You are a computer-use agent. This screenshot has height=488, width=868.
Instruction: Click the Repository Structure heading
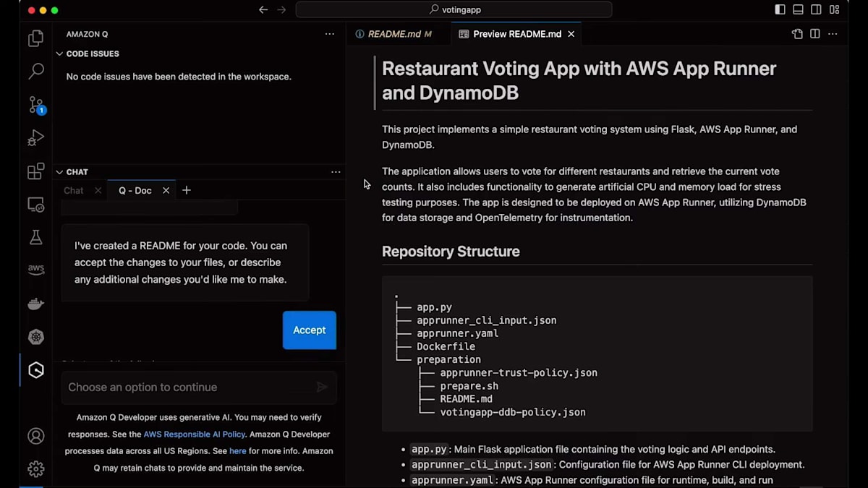(x=451, y=252)
